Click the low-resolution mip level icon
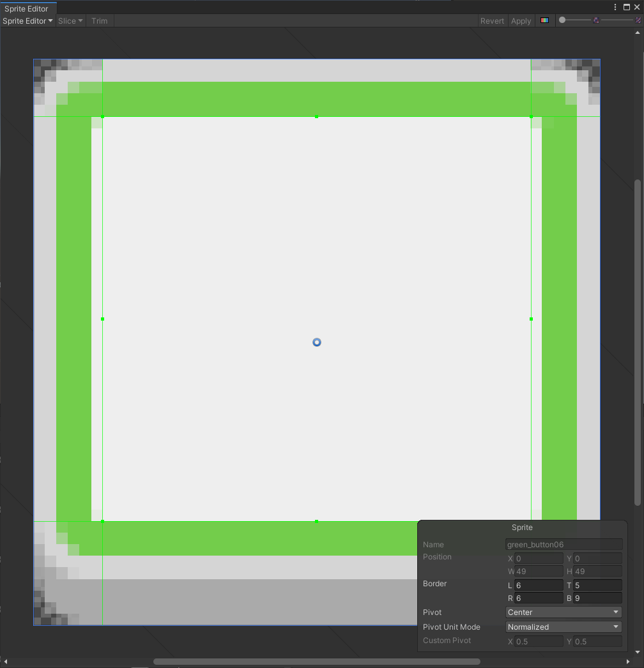The image size is (644, 668). (596, 20)
